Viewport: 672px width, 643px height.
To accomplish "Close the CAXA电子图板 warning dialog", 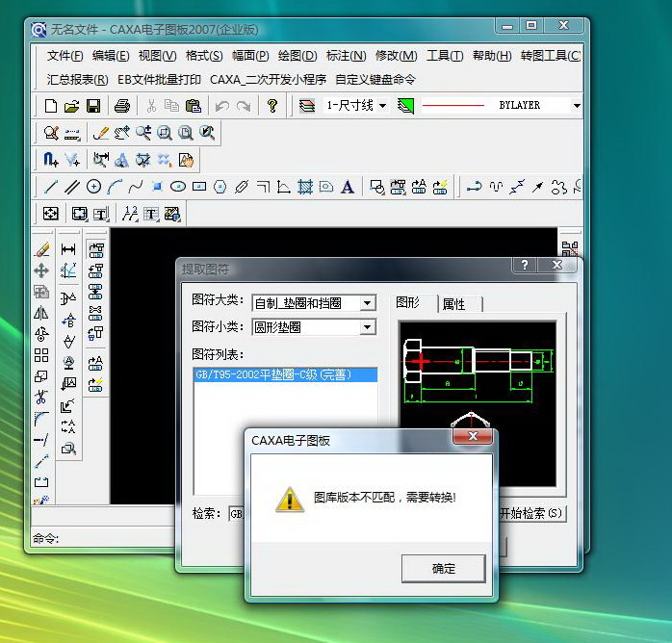I will coord(473,436).
